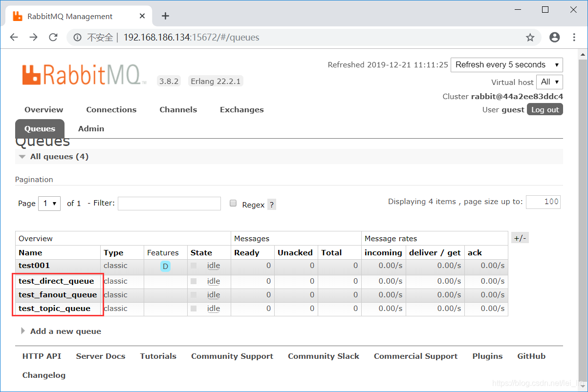588x392 pixels.
Task: Go forward in browser history
Action: pos(33,38)
